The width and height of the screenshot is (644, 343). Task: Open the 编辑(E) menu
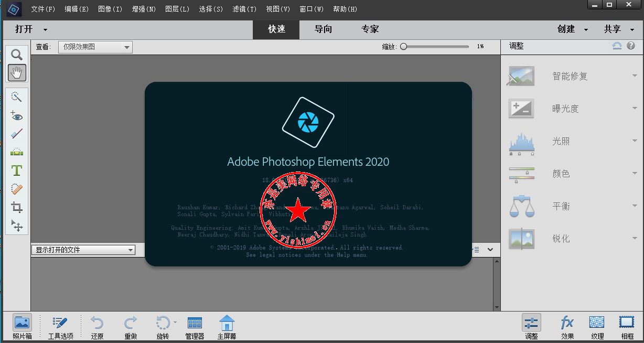point(77,9)
